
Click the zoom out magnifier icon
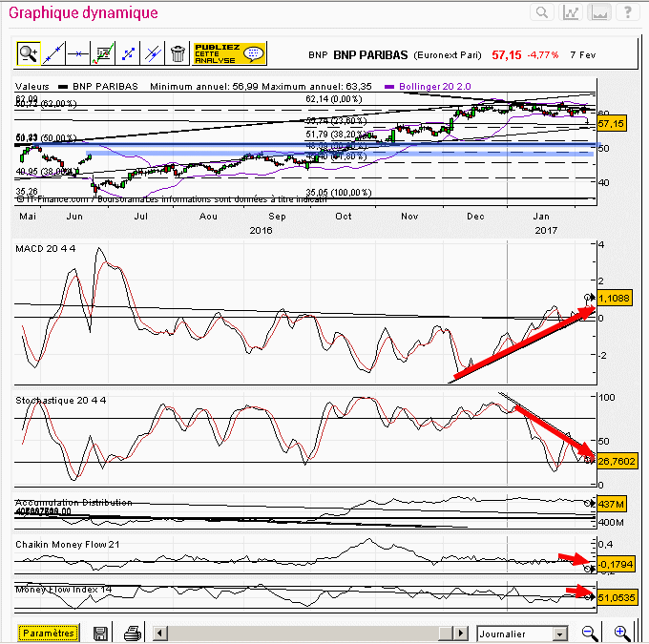tap(590, 634)
